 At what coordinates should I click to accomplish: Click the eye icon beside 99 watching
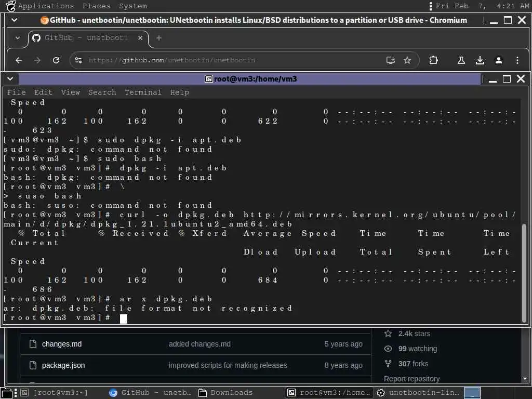388,349
